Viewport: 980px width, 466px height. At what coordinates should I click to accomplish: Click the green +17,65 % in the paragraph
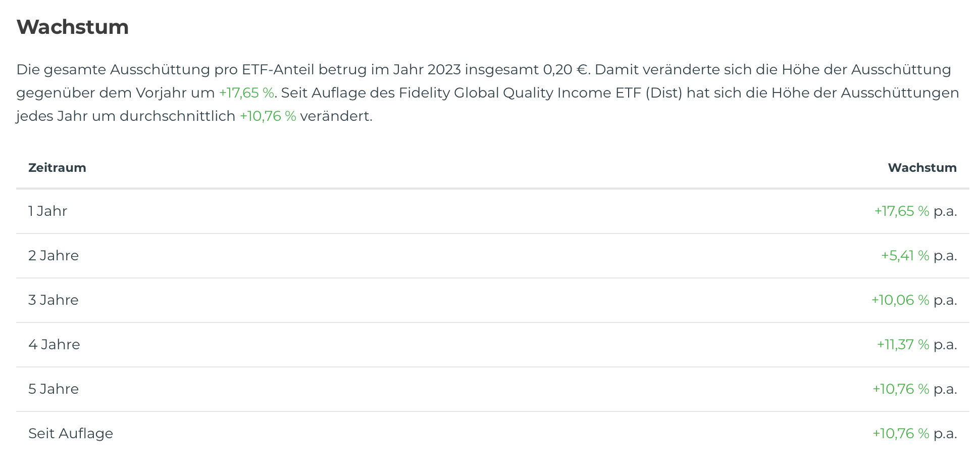click(x=246, y=93)
